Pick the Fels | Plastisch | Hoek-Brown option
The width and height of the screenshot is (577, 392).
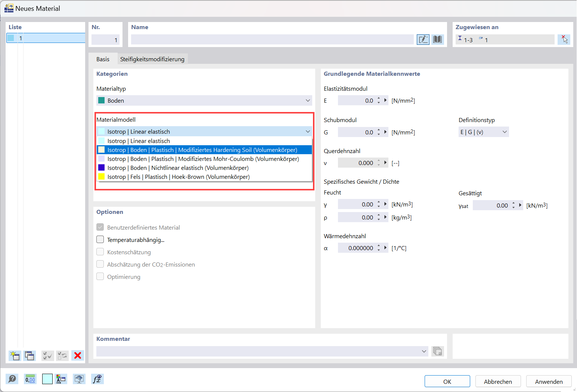(204, 177)
